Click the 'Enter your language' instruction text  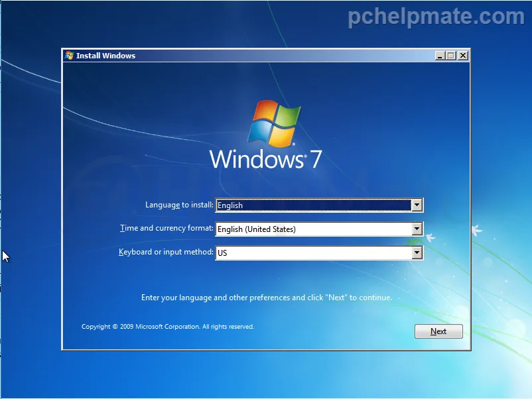pyautogui.click(x=267, y=298)
